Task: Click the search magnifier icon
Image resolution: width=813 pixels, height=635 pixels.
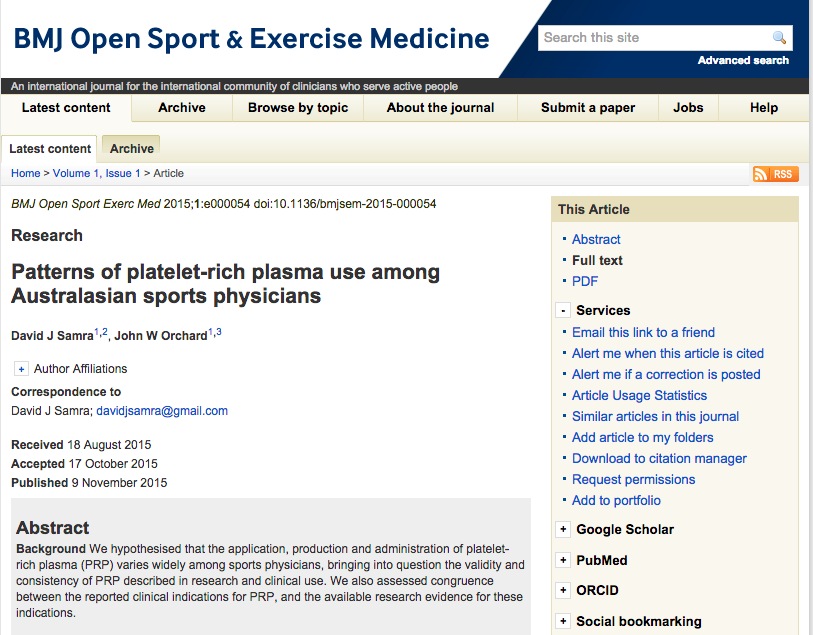Action: [x=779, y=38]
